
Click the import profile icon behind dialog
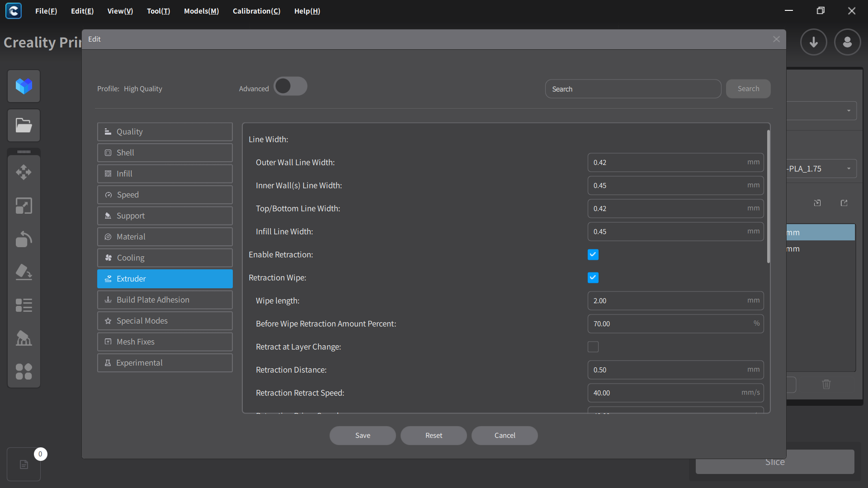817,203
